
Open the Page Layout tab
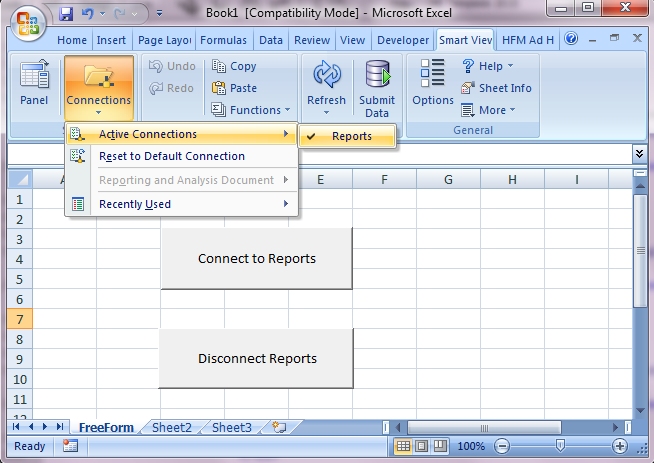point(164,40)
